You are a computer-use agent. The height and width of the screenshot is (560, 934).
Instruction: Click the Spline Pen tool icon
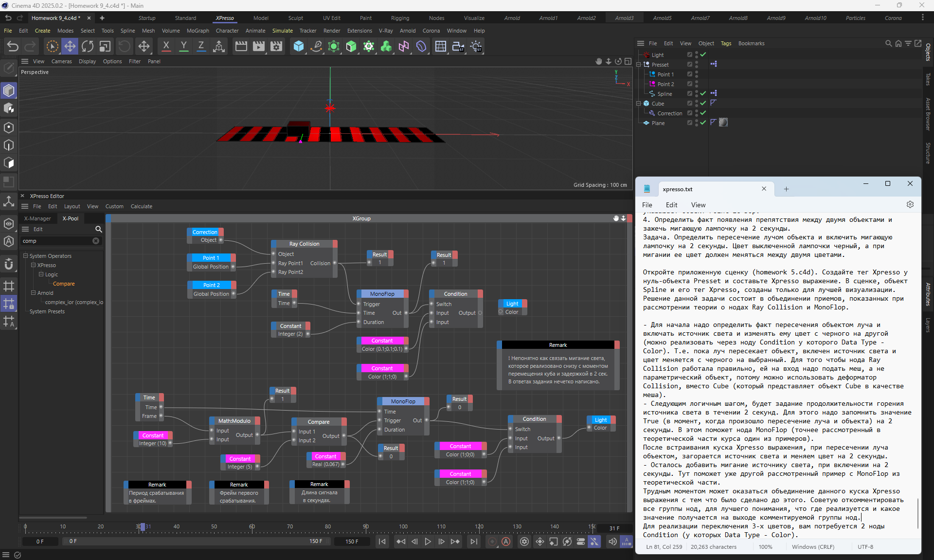pos(316,46)
